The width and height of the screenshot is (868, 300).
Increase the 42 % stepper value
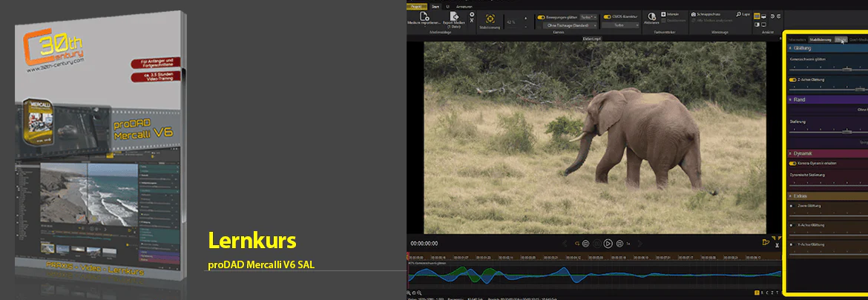(x=526, y=19)
